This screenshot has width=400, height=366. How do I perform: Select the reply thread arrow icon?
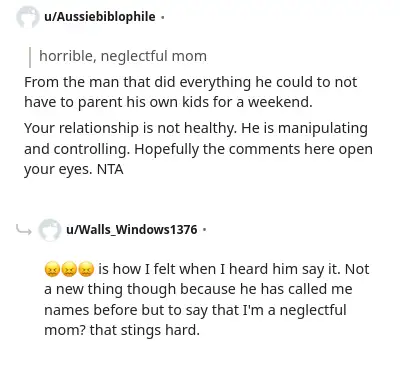click(24, 229)
